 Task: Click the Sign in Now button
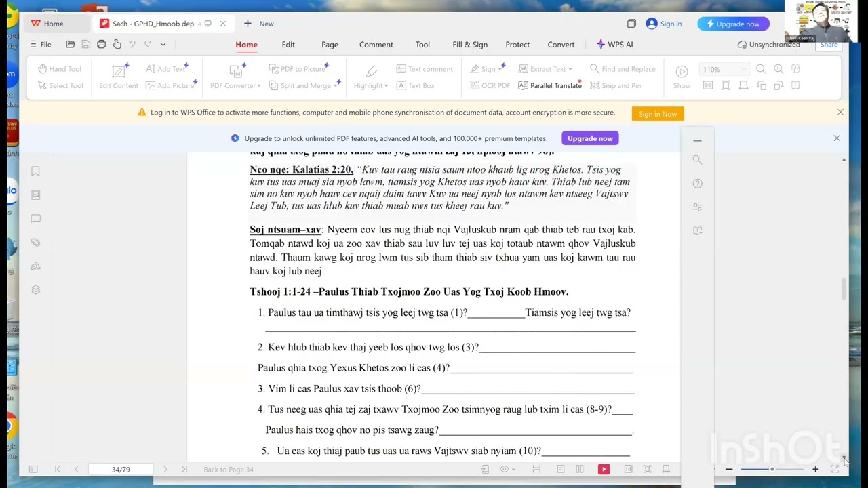tap(658, 114)
